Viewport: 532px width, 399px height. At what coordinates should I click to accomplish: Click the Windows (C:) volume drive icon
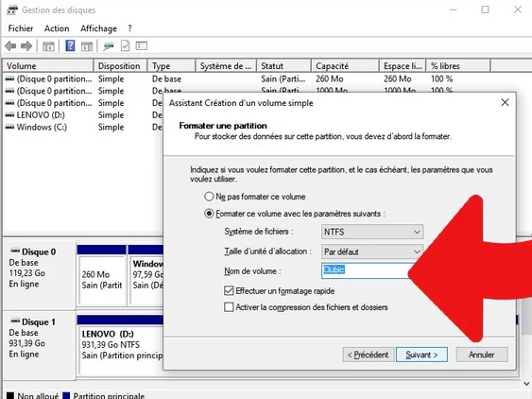point(10,128)
